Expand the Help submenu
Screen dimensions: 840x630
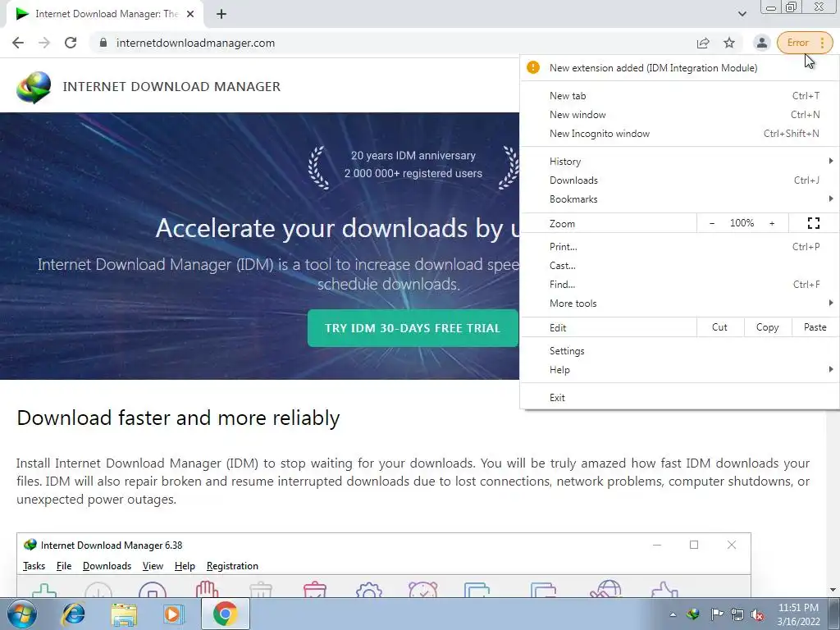679,370
